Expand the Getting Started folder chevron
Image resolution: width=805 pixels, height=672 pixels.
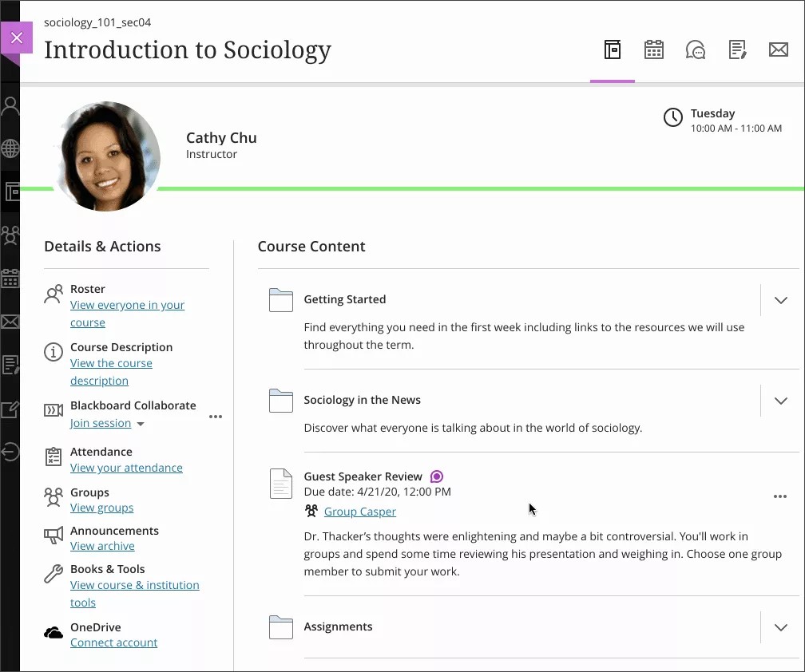780,300
